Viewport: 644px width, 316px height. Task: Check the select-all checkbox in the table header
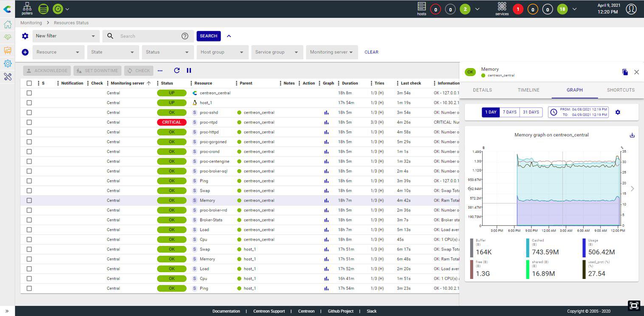coord(29,83)
